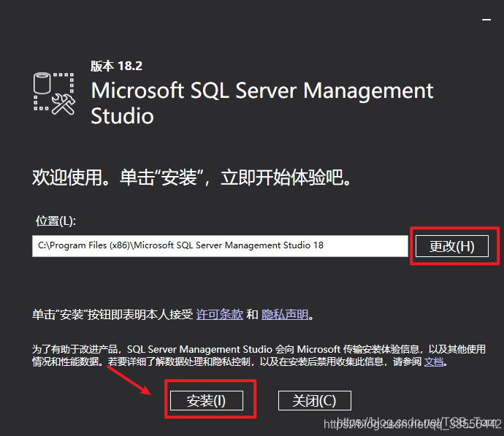Click the install location path field

[220, 246]
